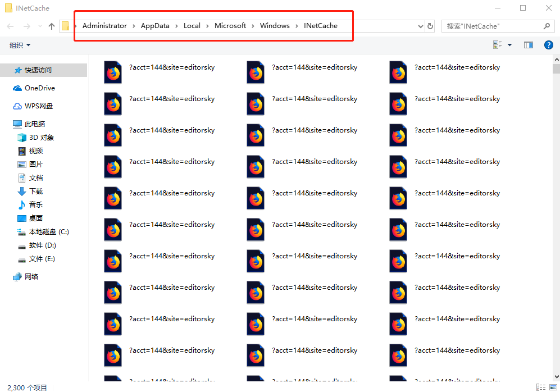Image resolution: width=560 pixels, height=392 pixels.
Task: Expand the chevron between Administrator and AppData
Action: [x=134, y=26]
